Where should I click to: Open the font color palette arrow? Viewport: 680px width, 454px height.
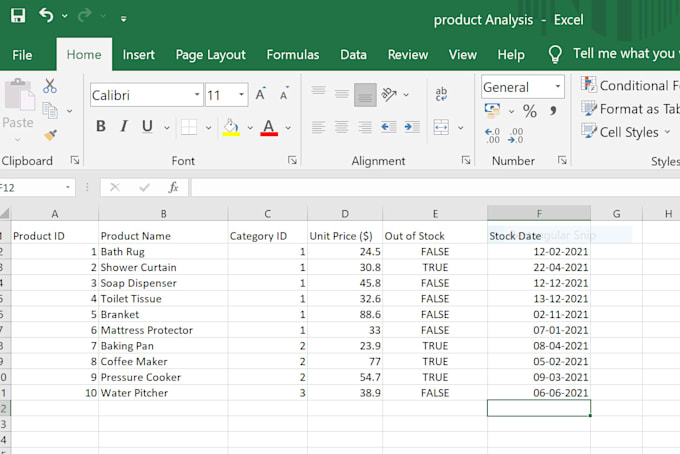(288, 127)
